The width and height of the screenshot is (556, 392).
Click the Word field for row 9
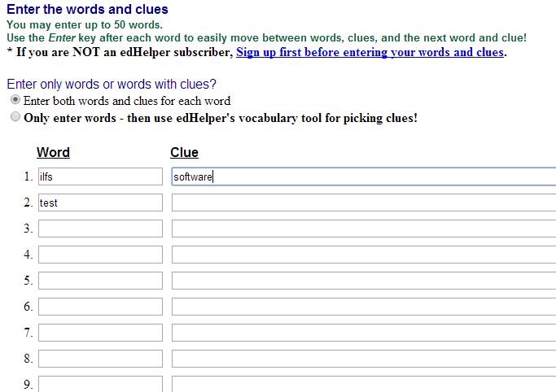[100, 384]
